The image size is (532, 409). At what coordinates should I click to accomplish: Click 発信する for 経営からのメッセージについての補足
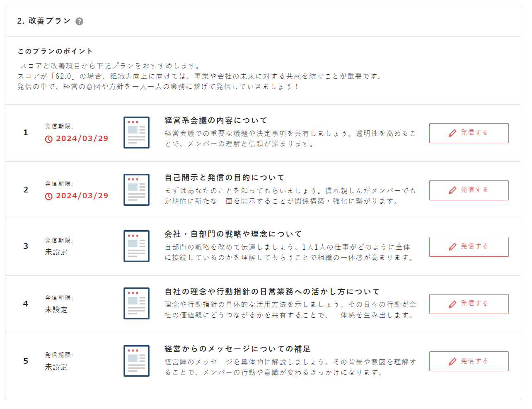[469, 361]
